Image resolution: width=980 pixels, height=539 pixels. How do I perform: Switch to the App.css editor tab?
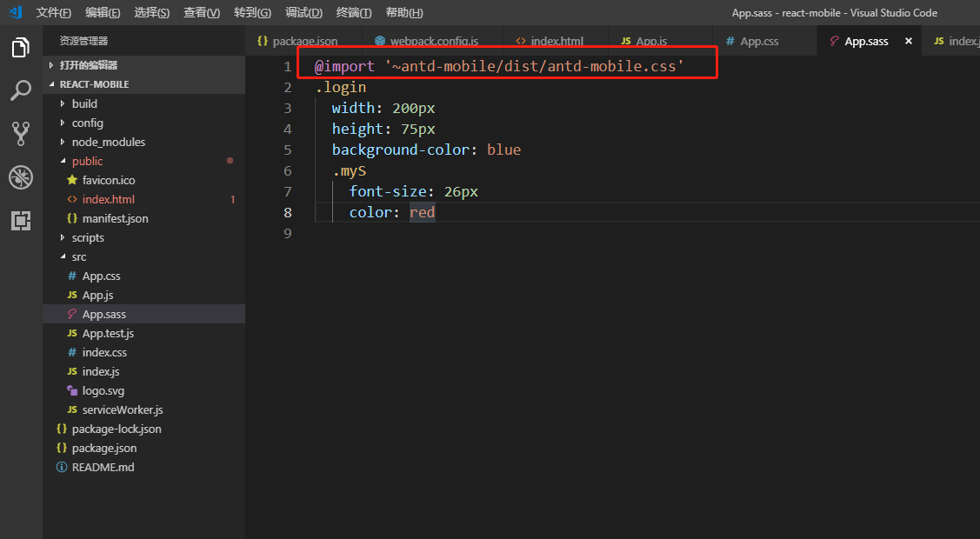(x=761, y=40)
